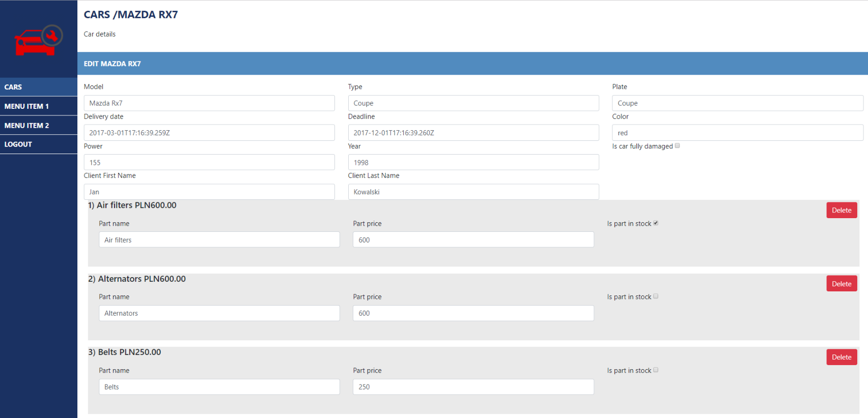Focus the Deadline field

tap(473, 133)
